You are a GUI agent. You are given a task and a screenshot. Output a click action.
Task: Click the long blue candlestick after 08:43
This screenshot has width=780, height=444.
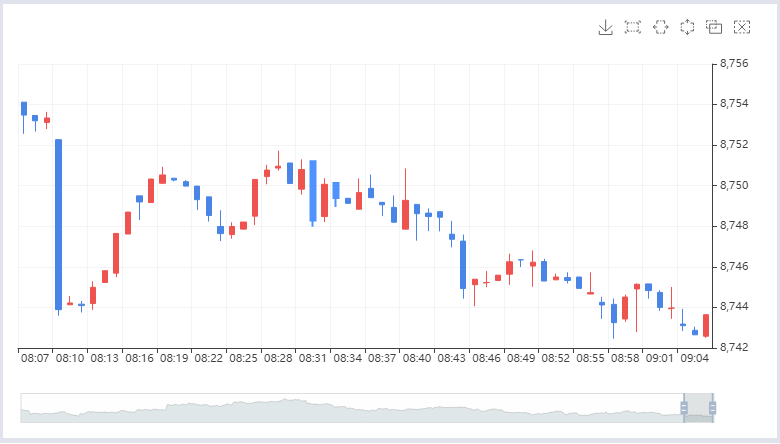(463, 265)
